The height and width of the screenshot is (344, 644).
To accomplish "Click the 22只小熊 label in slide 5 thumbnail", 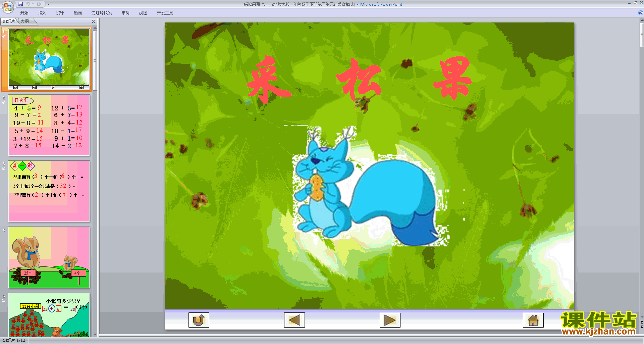I will pyautogui.click(x=31, y=306).
